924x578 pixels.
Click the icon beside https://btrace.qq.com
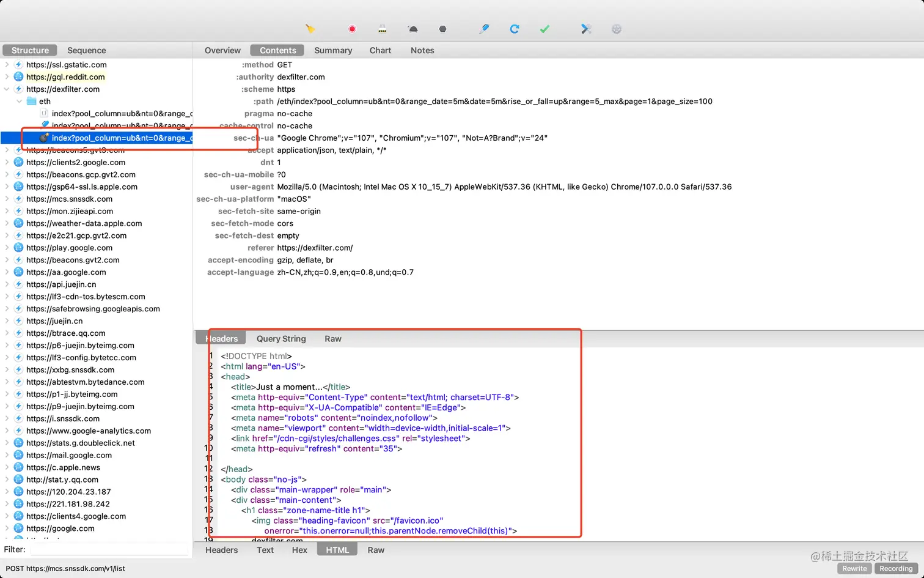click(x=18, y=333)
